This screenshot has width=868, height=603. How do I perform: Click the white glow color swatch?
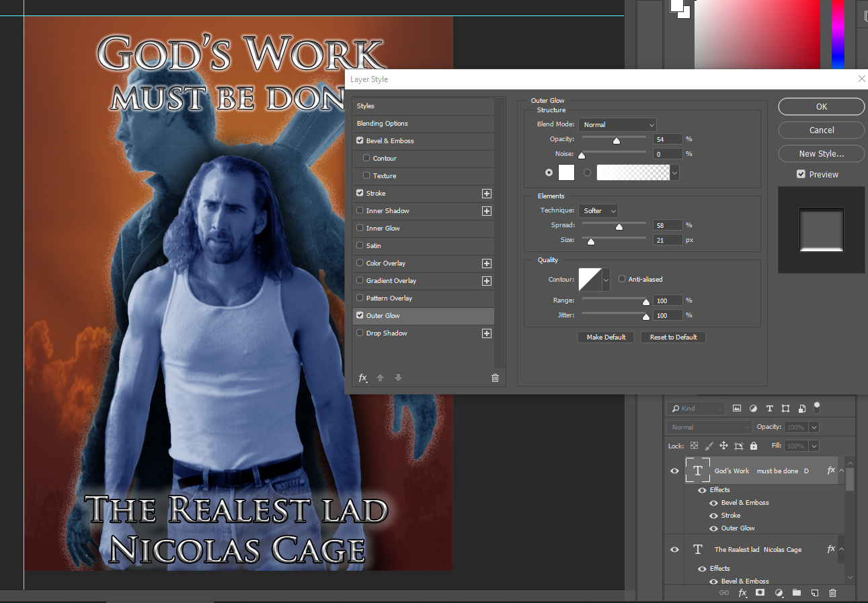pyautogui.click(x=566, y=173)
